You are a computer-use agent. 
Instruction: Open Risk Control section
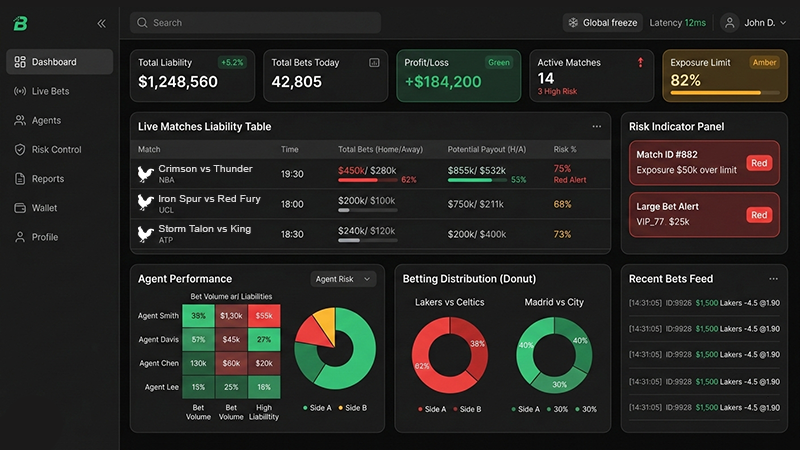click(60, 149)
